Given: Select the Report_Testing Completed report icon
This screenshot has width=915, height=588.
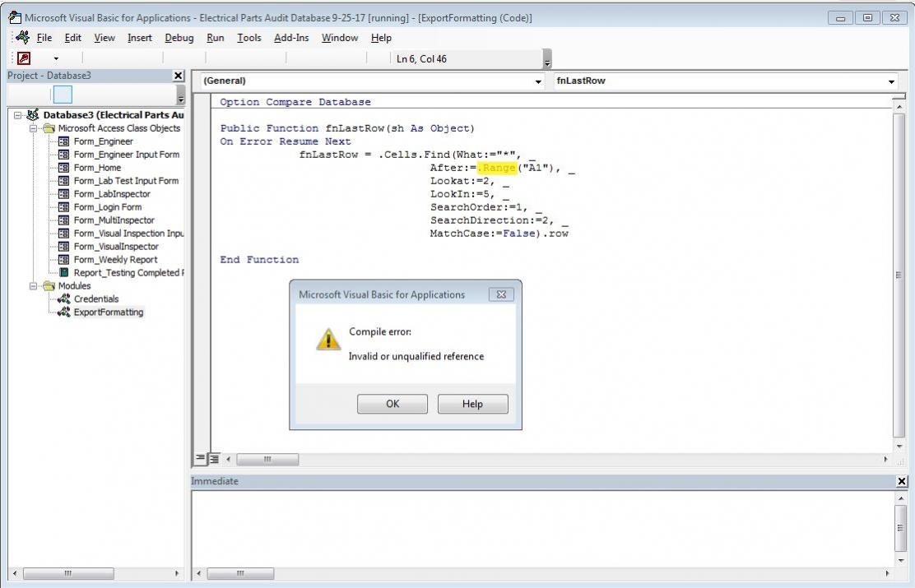Looking at the screenshot, I should tap(64, 273).
